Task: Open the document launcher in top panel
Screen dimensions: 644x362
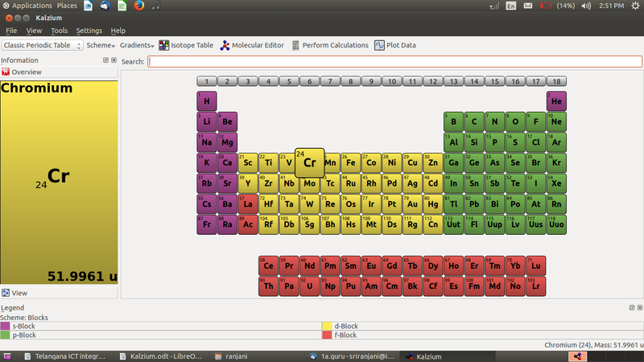Action: point(89,6)
